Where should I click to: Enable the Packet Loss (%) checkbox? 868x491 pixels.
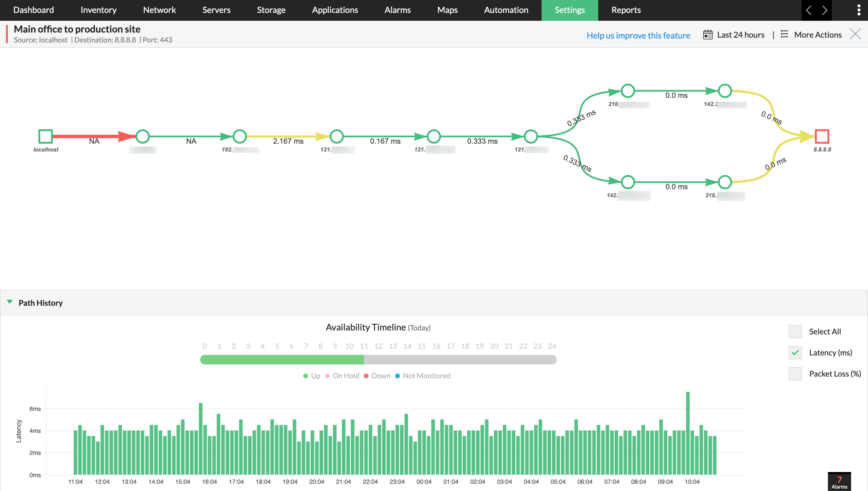(795, 374)
